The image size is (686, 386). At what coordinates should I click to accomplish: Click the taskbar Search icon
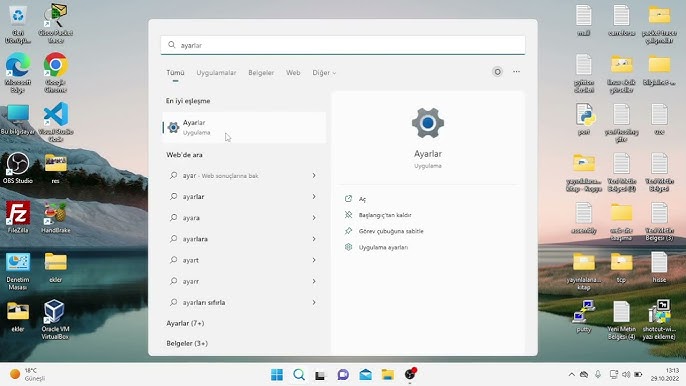click(299, 375)
